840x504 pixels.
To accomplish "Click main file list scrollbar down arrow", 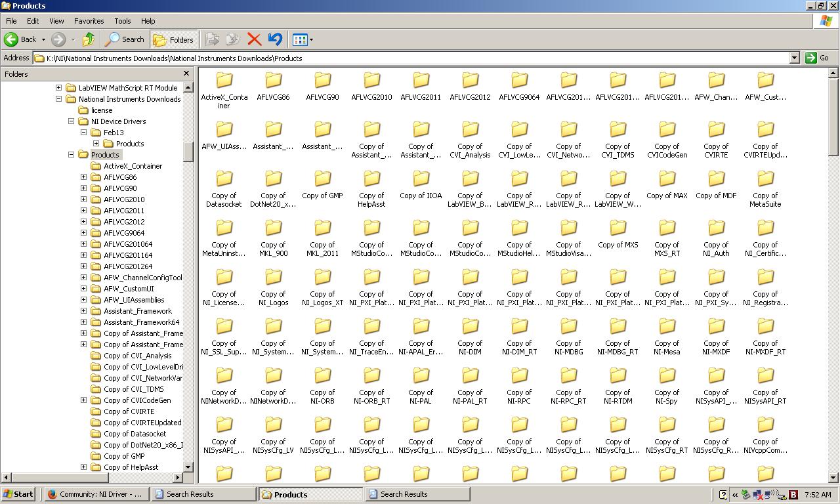I will (833, 478).
